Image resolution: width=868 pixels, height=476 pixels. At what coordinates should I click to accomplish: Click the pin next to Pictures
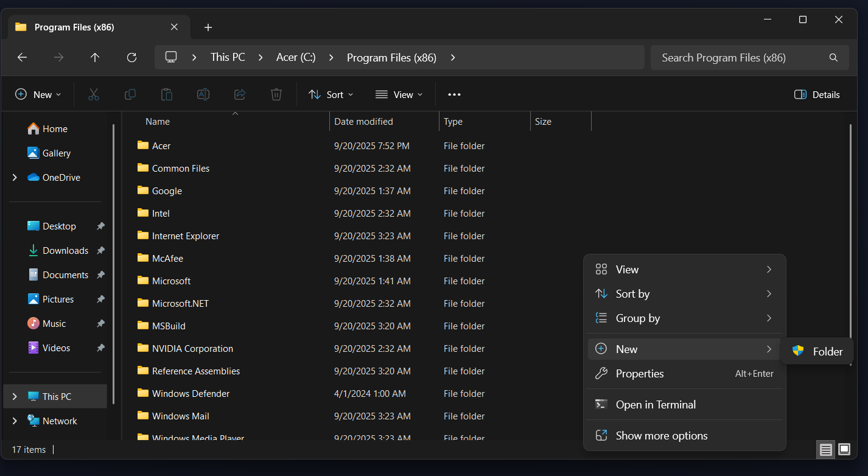pyautogui.click(x=100, y=299)
